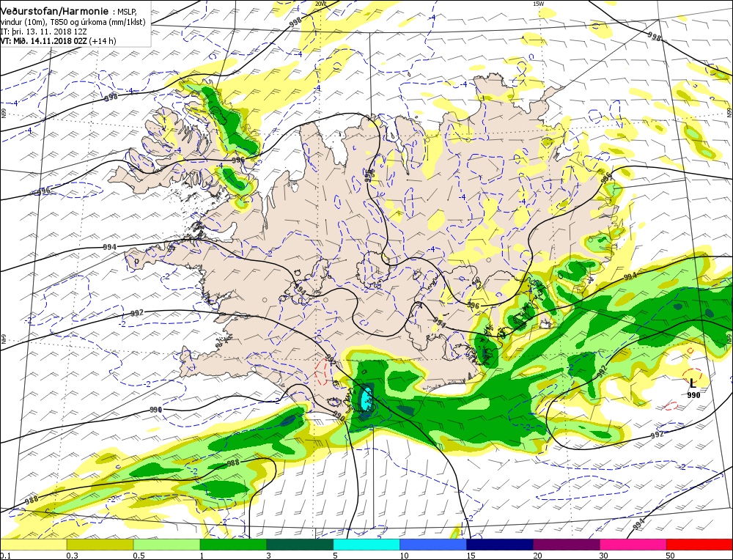Image resolution: width=733 pixels, height=560 pixels.
Task: Click the '15W' longitude label
Action: point(539,4)
